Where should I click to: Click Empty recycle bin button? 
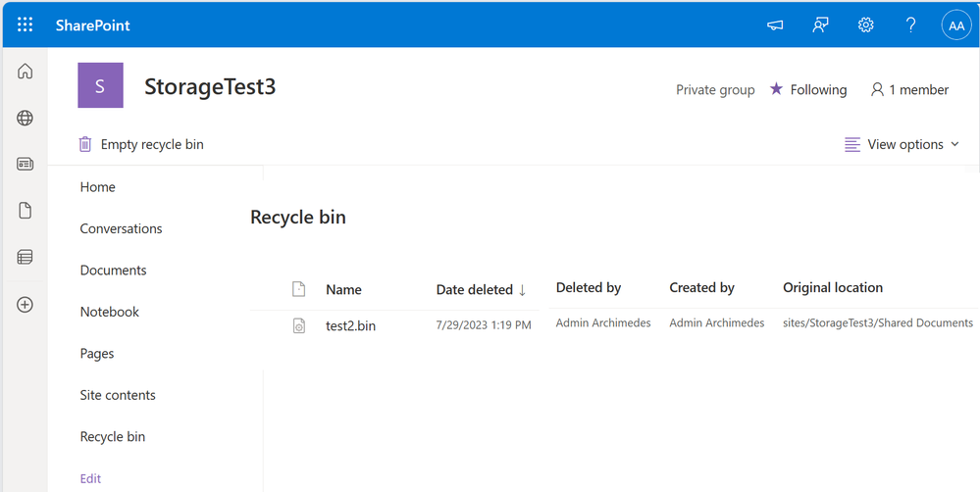(x=141, y=145)
